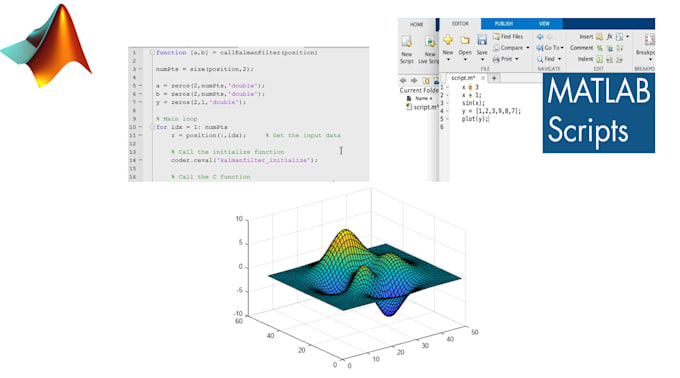Click the Smart Indent icon

pyautogui.click(x=599, y=59)
